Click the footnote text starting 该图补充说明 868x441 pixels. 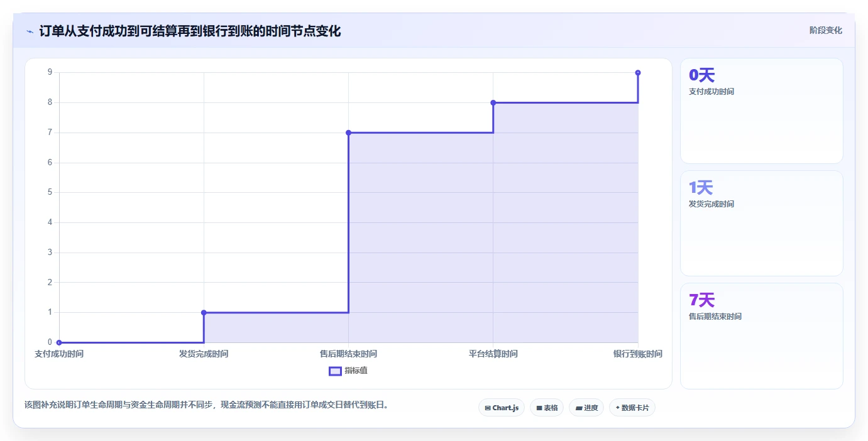(x=206, y=405)
